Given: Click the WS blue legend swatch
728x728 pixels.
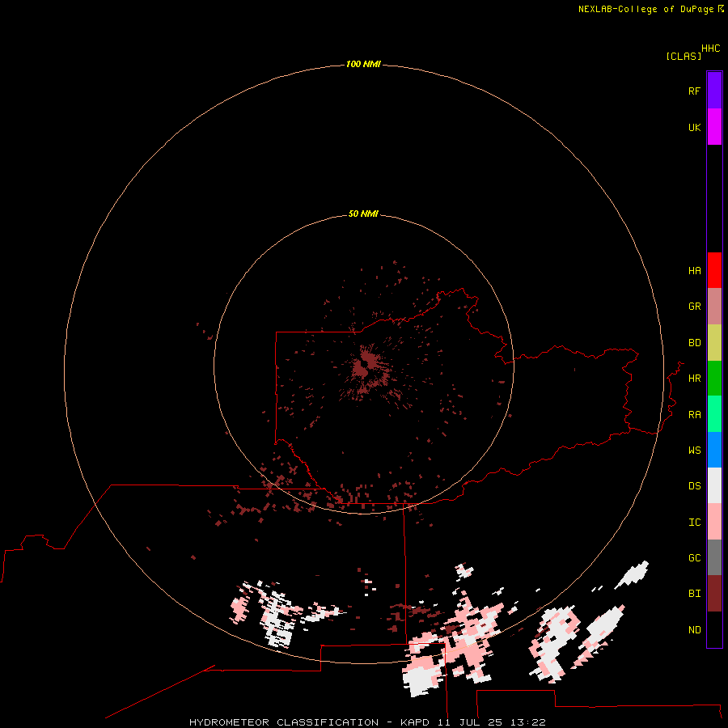Looking at the screenshot, I should (x=714, y=450).
